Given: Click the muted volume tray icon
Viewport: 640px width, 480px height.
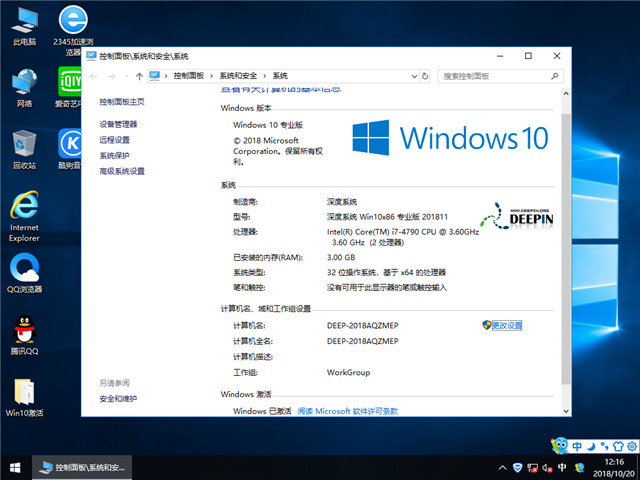Looking at the screenshot, I should click(547, 468).
